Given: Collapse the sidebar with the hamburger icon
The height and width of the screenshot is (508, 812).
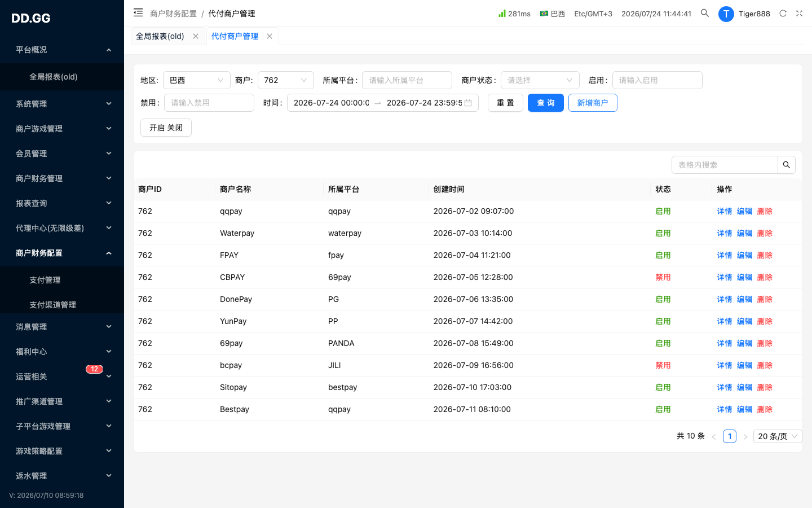Looking at the screenshot, I should click(138, 12).
